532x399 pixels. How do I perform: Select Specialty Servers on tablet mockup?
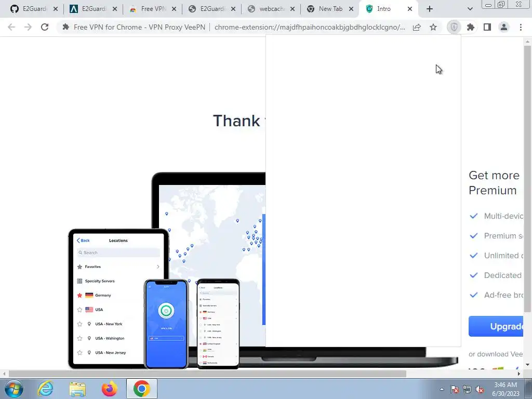100,281
